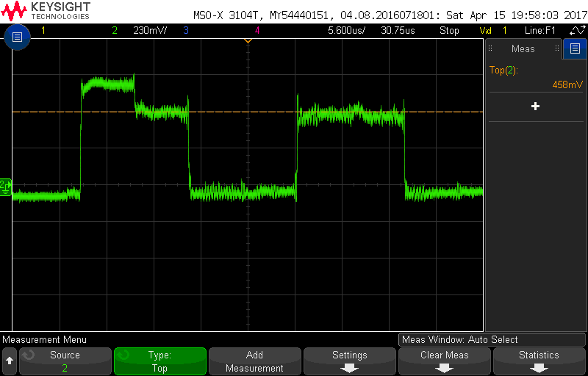Open the sidebar panel menu icon beside Meas
588x376 pixels.
[x=575, y=48]
